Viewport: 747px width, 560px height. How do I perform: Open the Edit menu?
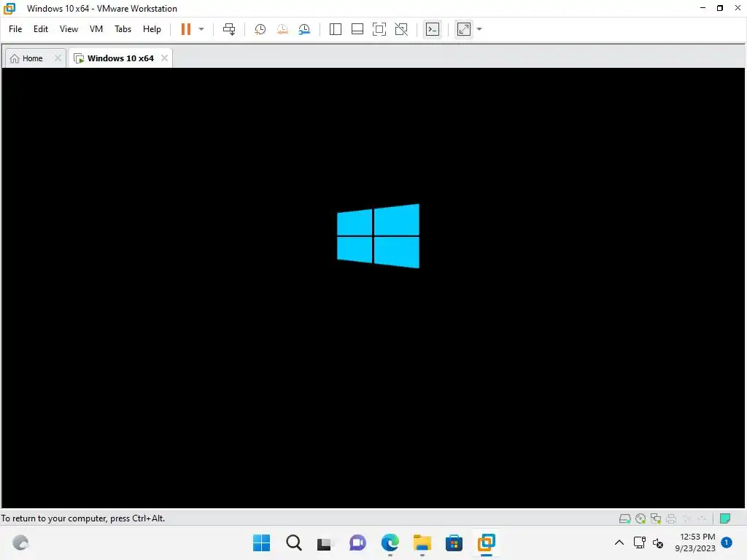click(x=41, y=29)
